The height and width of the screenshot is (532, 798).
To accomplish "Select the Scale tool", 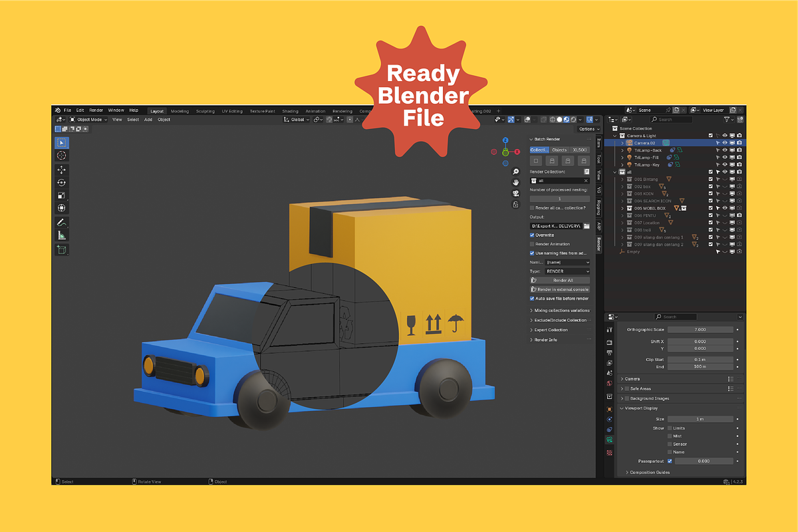I will tap(61, 195).
